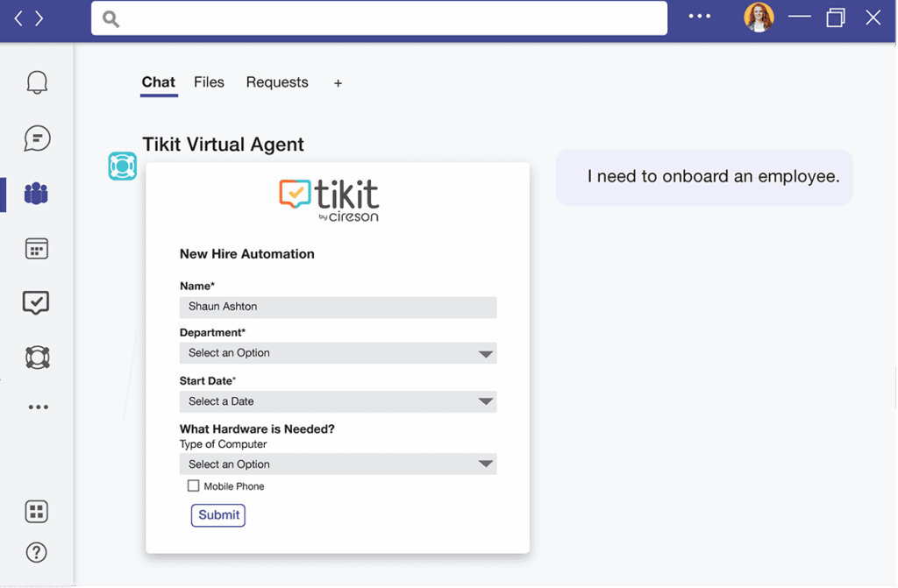Select the Teams people icon in sidebar
Image resolution: width=898 pixels, height=588 pixels.
pyautogui.click(x=37, y=194)
